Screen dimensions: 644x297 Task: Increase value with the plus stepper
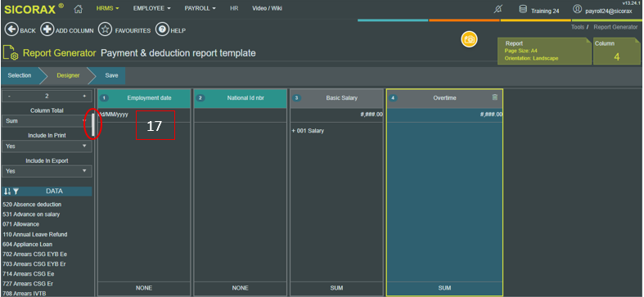coord(84,96)
